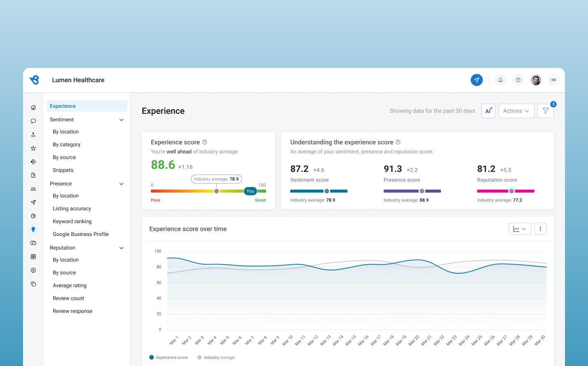Click the Reputation section label
This screenshot has width=588, height=366.
tap(63, 248)
